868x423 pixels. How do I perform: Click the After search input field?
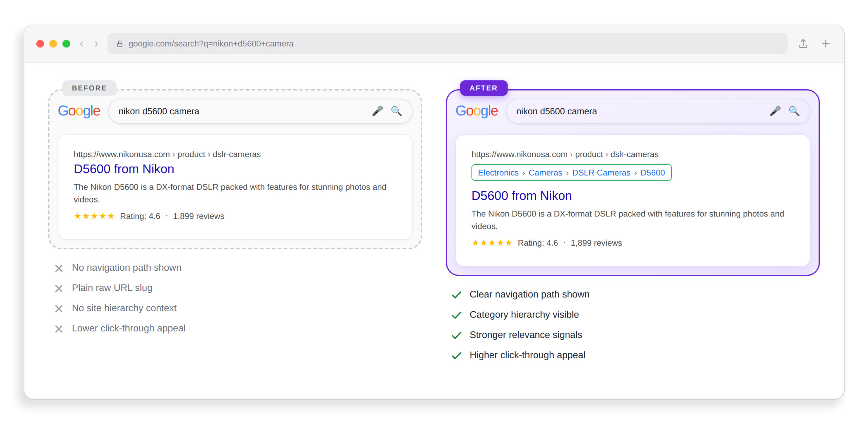coord(658,111)
